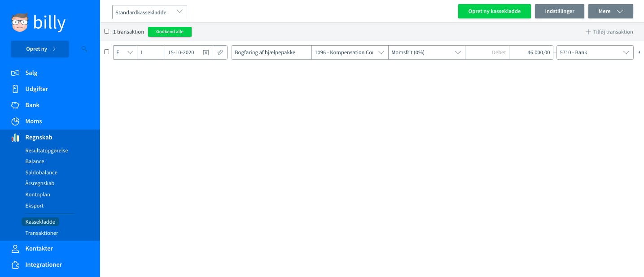Open the 5710 - Bank contra account dropdown
Viewport: 644px width, 277px height.
[x=595, y=52]
